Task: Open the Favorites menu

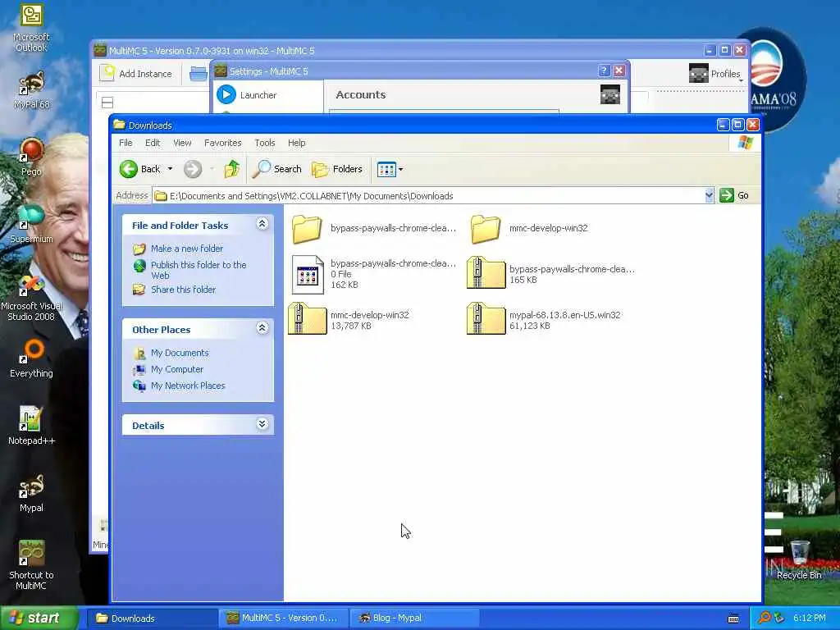Action: coord(223,143)
